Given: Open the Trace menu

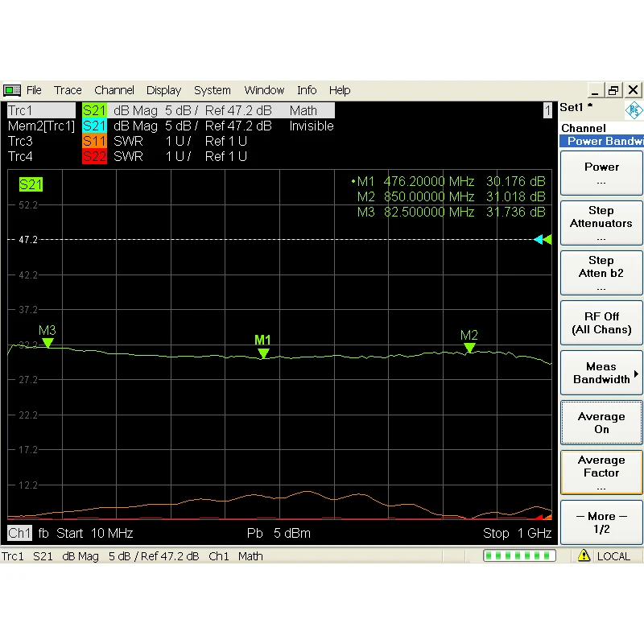Looking at the screenshot, I should (68, 90).
